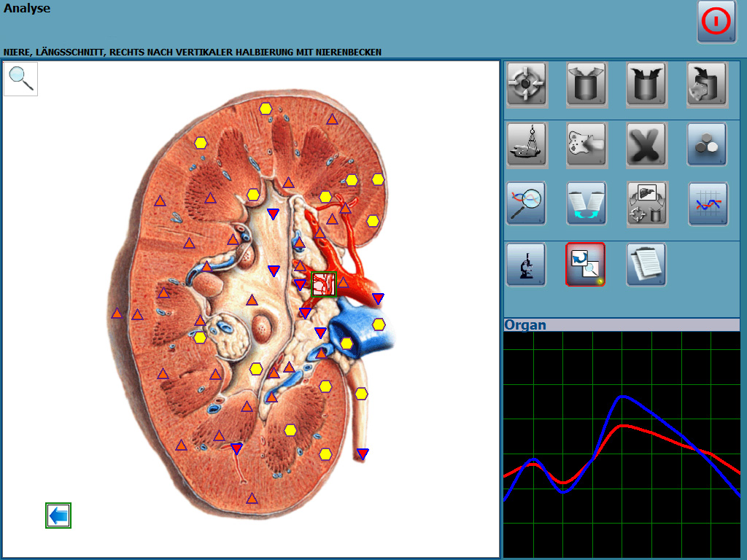Click the red-outlined image zoom swap icon

click(586, 264)
